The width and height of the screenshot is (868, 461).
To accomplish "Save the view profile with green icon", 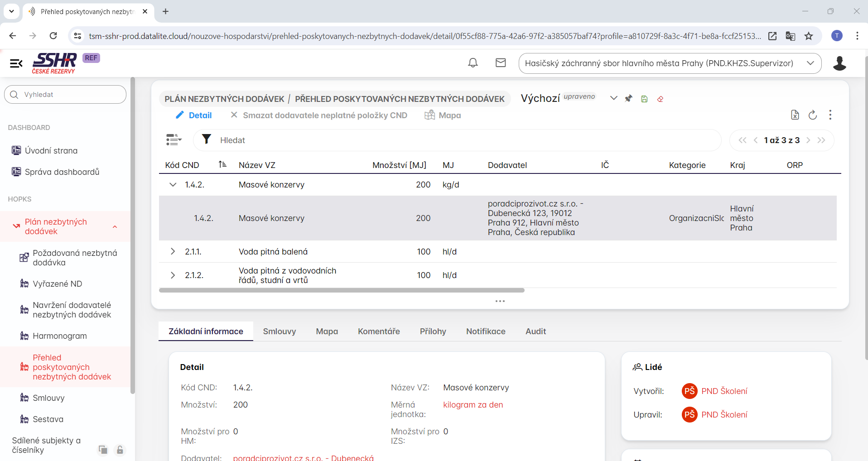I will pos(644,99).
